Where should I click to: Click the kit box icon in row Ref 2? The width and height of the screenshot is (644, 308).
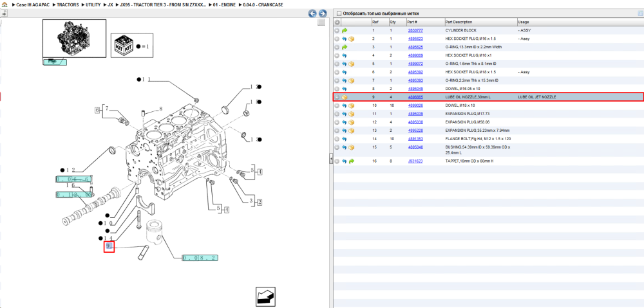coord(351,39)
